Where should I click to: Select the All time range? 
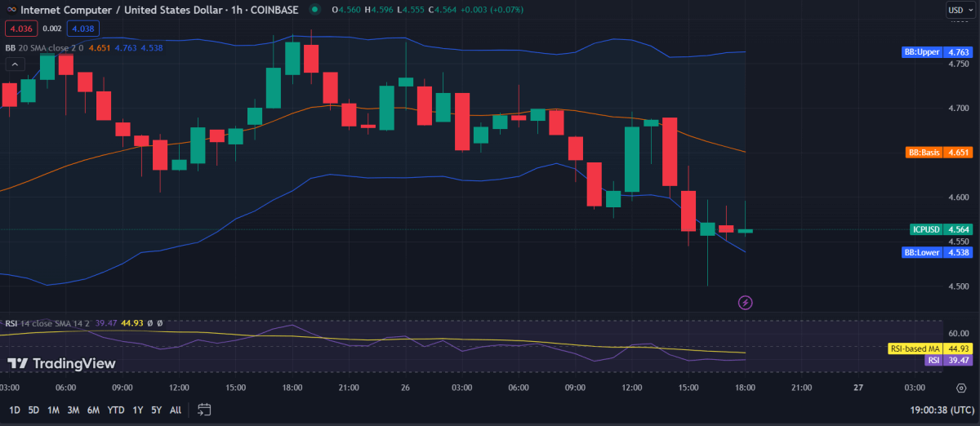(176, 410)
